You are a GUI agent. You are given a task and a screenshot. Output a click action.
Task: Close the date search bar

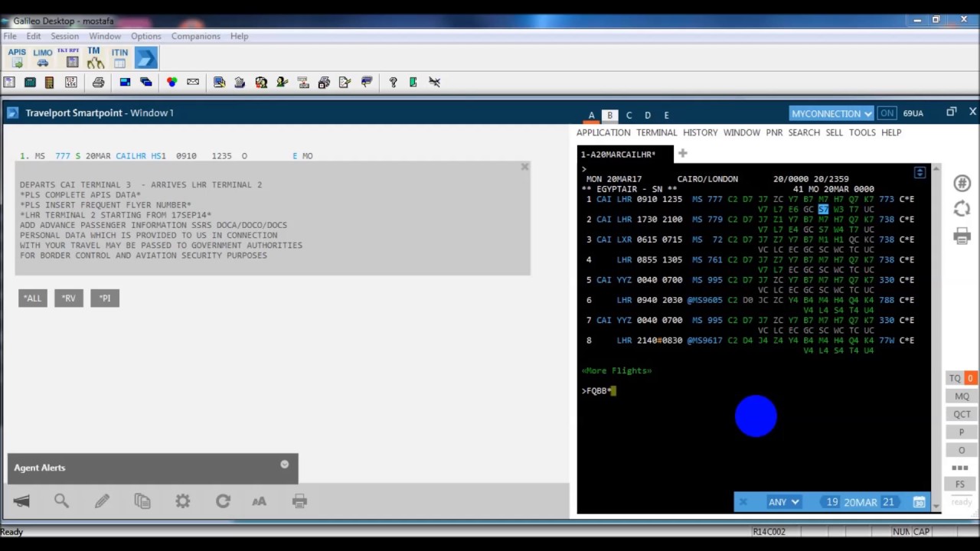point(743,502)
